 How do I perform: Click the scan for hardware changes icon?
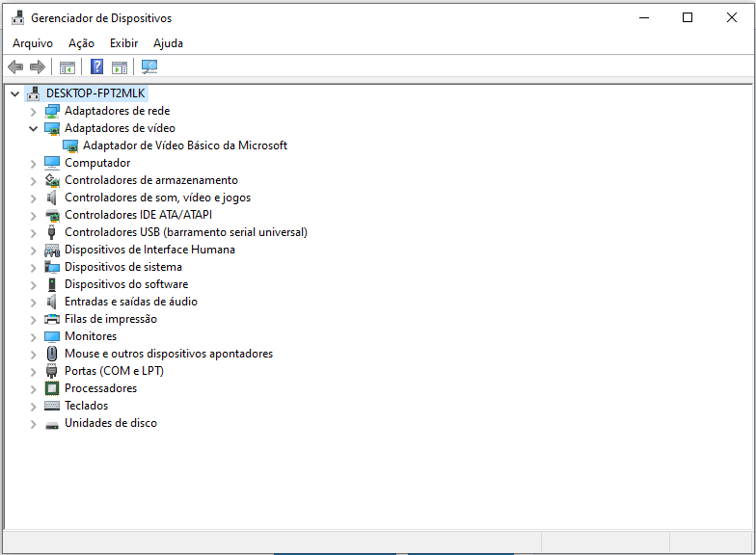149,66
